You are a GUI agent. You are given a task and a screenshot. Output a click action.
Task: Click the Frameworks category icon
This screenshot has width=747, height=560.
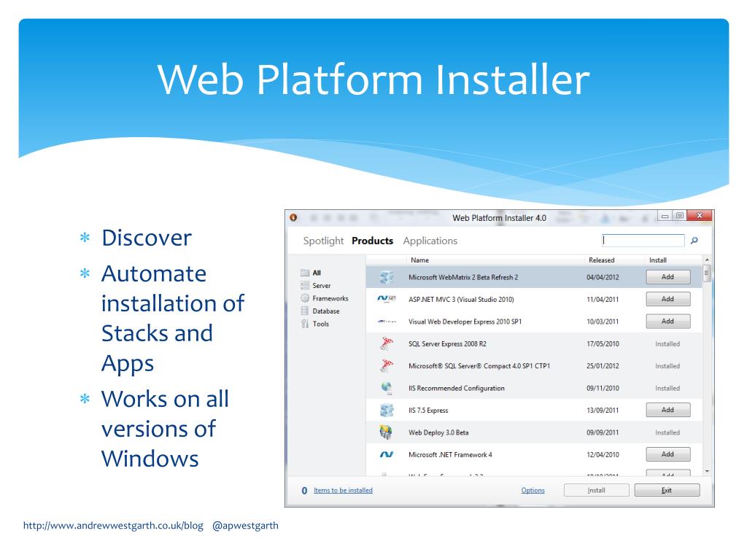(x=305, y=298)
